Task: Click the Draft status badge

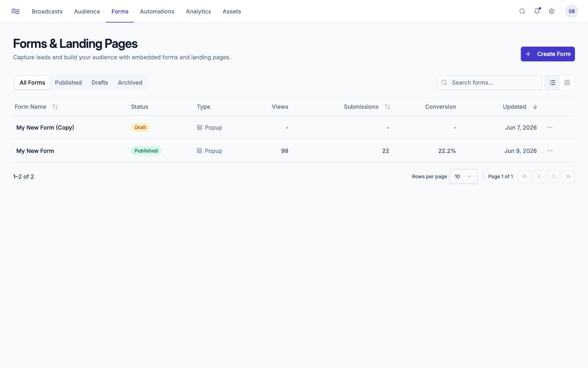Action: tap(140, 128)
